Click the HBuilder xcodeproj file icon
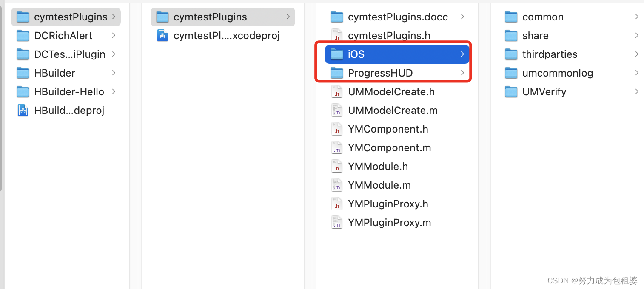This screenshot has height=289, width=644. 23,110
